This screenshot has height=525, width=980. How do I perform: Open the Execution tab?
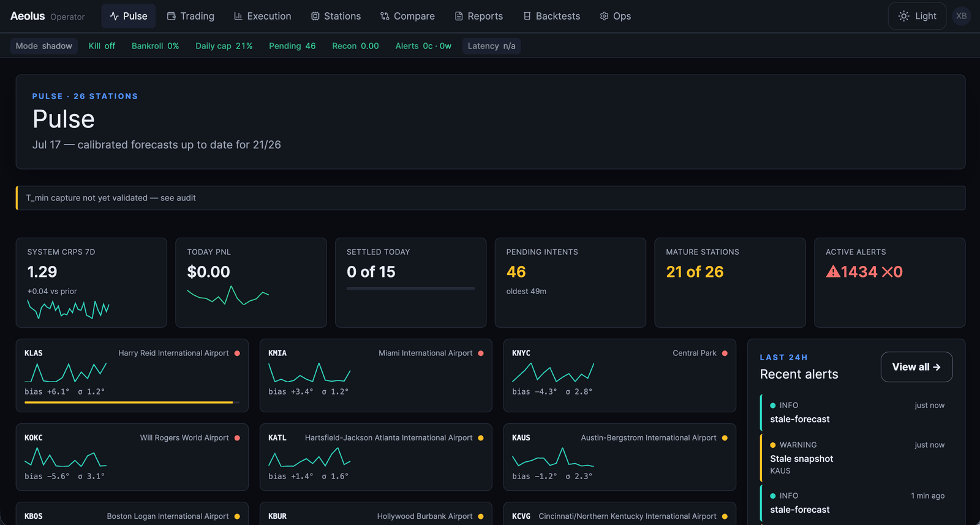click(x=262, y=16)
